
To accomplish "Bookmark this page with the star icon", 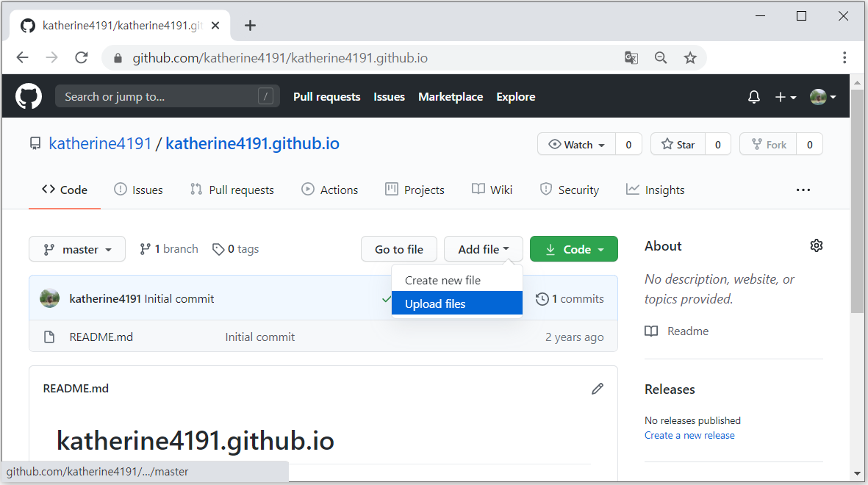I will [x=689, y=57].
